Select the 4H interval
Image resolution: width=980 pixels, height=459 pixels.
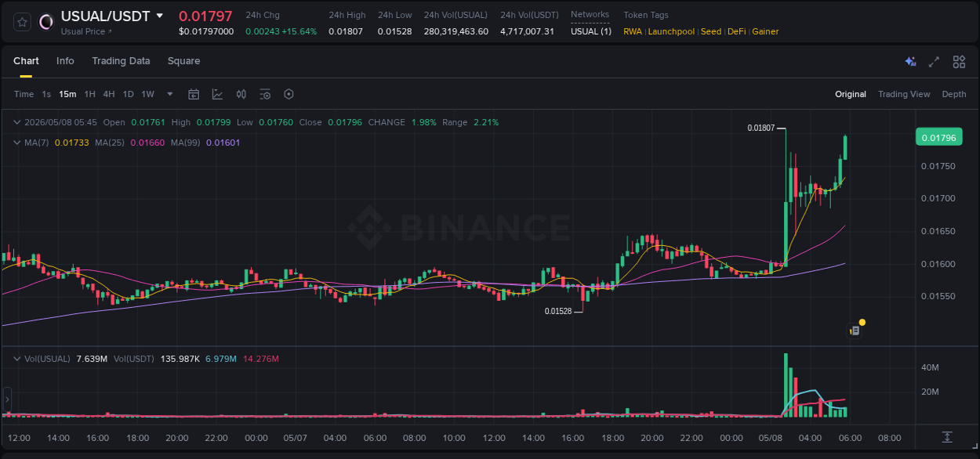pos(108,94)
